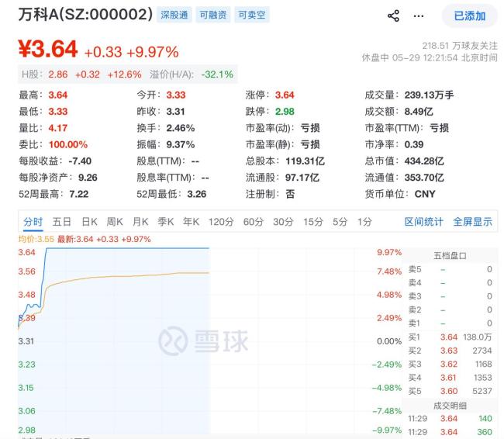Switch to the 季K tab

[165, 222]
